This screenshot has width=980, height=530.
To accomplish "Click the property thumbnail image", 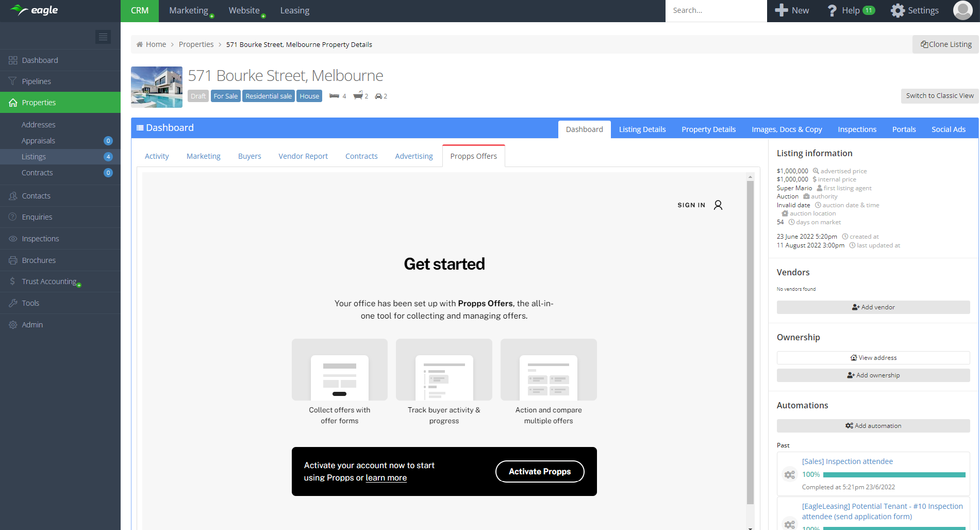I will point(157,87).
